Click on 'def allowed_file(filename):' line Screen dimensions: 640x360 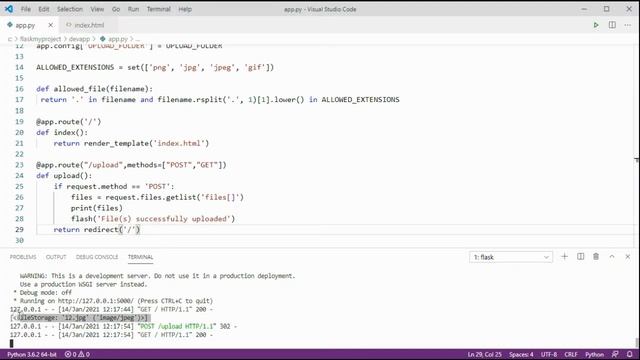pyautogui.click(x=94, y=89)
